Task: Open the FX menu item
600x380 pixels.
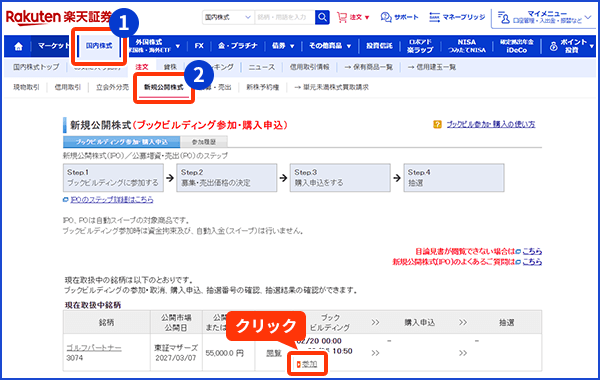Action: click(199, 46)
